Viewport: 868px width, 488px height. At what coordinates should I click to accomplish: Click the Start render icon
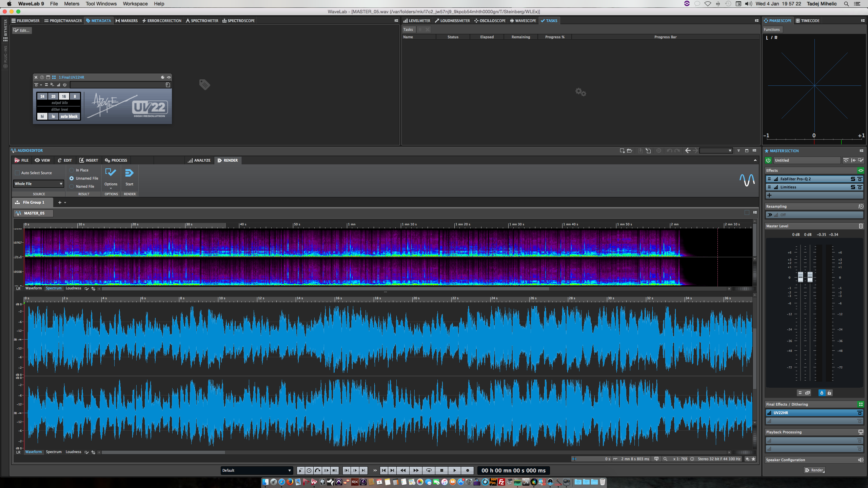[129, 173]
